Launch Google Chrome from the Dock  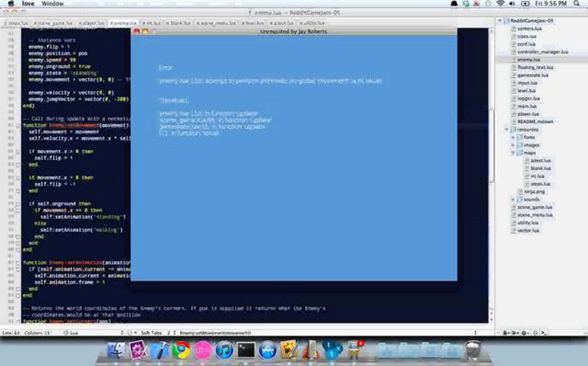[x=181, y=350]
